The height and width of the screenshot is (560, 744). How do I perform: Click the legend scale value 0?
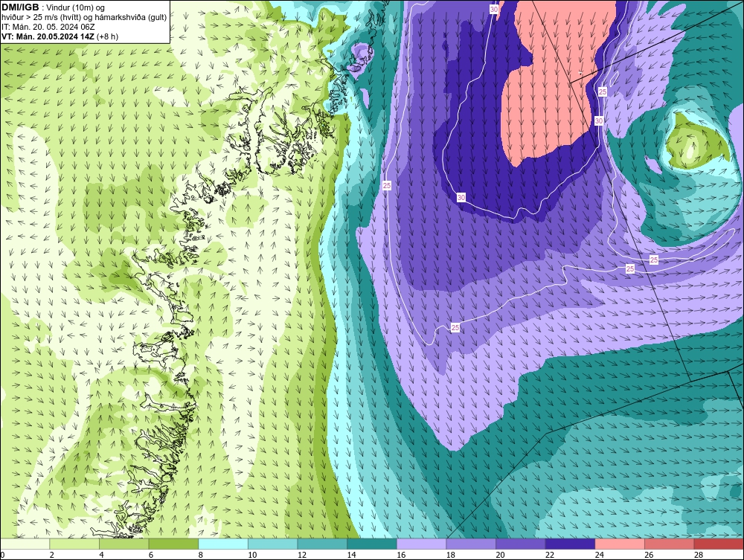pos(2,555)
